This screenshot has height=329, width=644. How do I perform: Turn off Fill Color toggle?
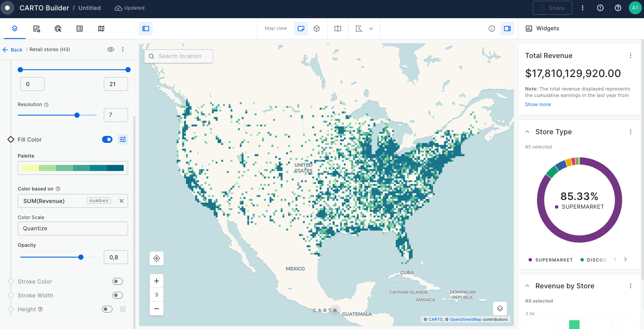coord(107,139)
